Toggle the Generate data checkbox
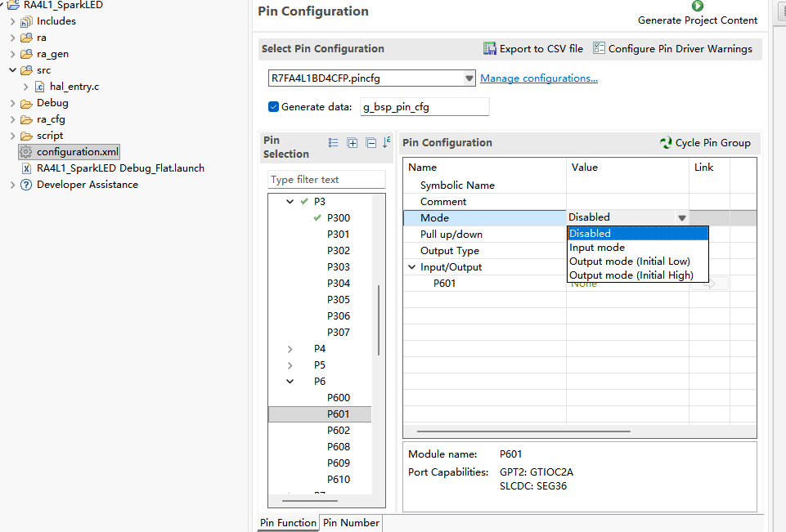786x532 pixels. point(273,106)
